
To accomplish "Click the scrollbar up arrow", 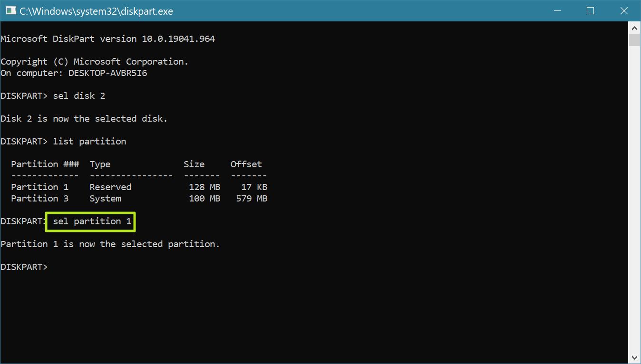I will [634, 28].
